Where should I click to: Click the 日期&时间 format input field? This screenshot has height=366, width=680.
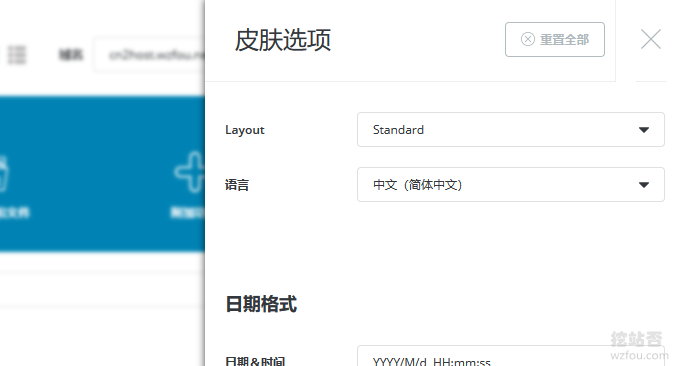point(510,356)
